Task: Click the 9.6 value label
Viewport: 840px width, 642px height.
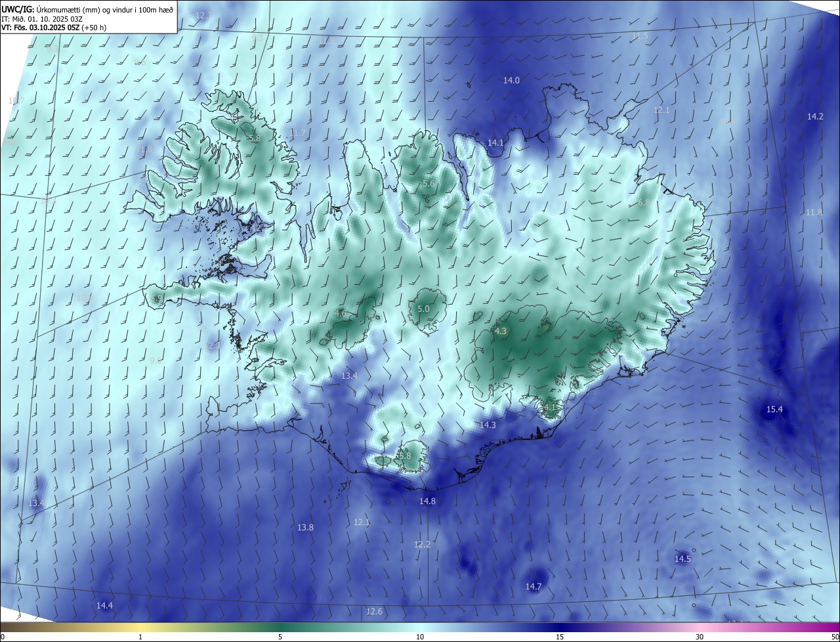Action: pyautogui.click(x=156, y=360)
